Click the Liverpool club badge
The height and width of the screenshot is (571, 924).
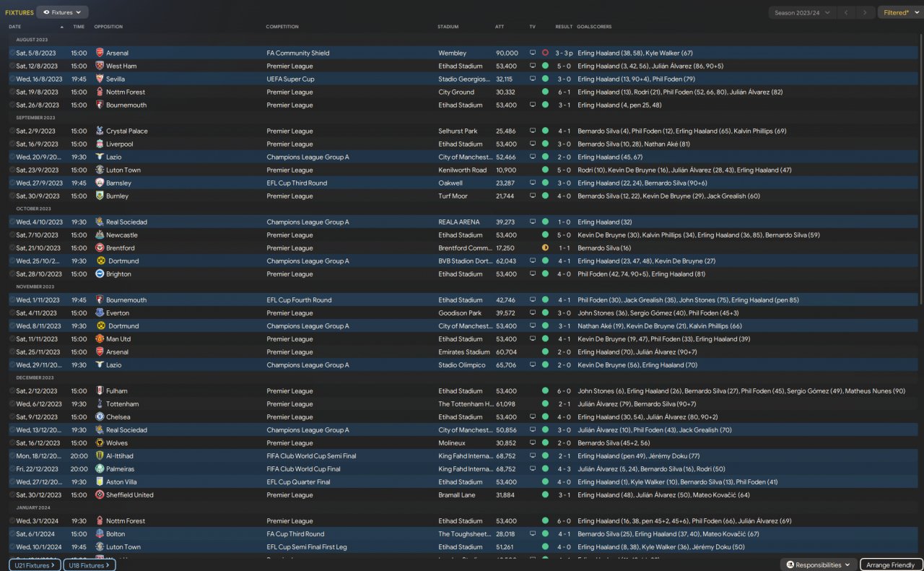(x=100, y=144)
